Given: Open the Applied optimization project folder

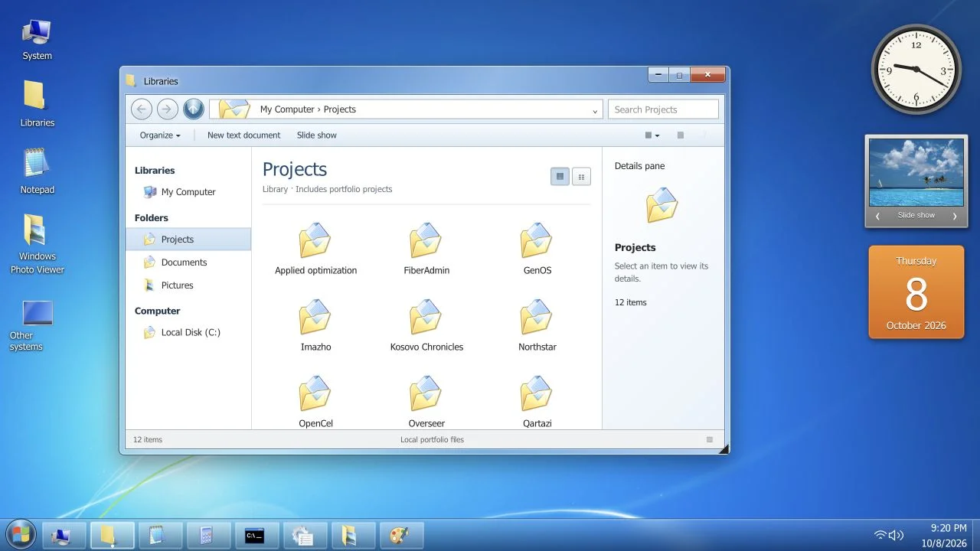Looking at the screenshot, I should [315, 249].
